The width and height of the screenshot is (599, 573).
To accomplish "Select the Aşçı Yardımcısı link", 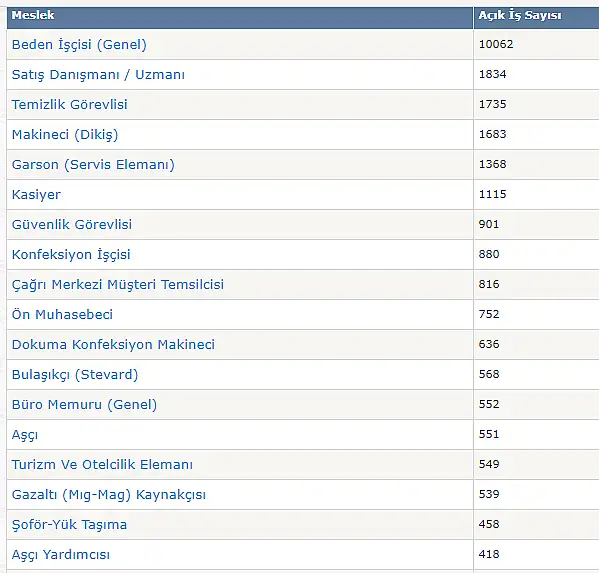I will (x=61, y=555).
